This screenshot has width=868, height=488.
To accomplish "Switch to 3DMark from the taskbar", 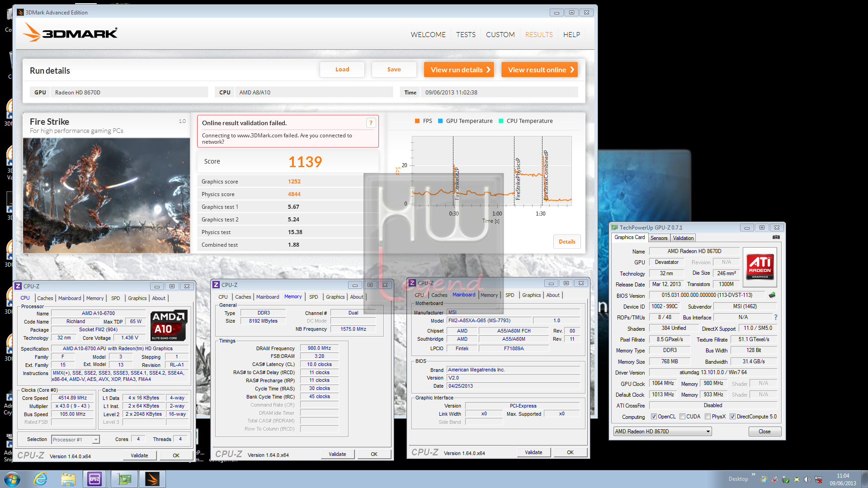I will (x=152, y=479).
